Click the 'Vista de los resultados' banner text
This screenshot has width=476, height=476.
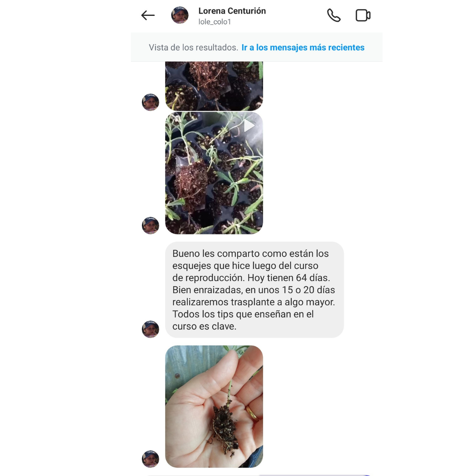(193, 47)
